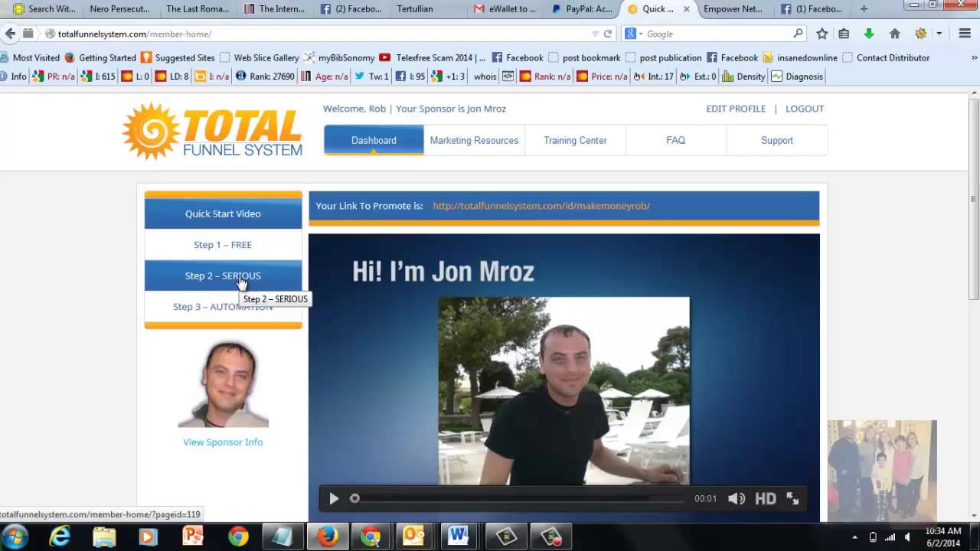
Task: Open Step 1 – FREE in sidebar
Action: [x=223, y=245]
